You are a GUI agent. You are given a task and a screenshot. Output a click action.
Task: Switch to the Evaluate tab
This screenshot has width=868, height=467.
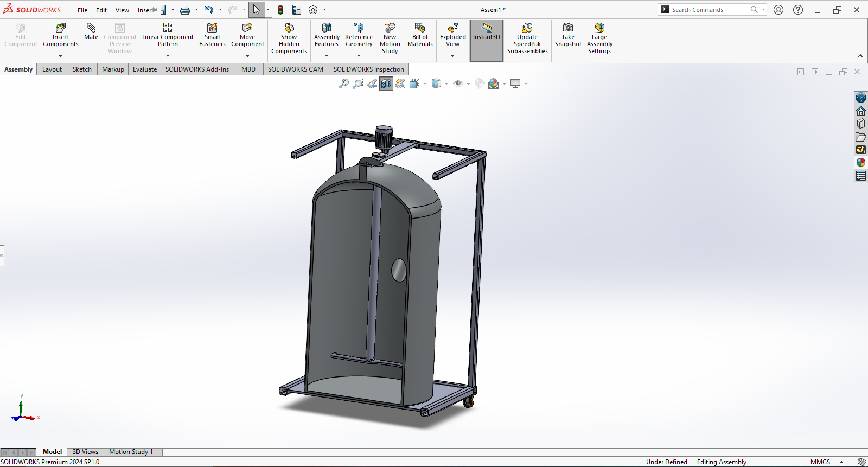(x=145, y=69)
